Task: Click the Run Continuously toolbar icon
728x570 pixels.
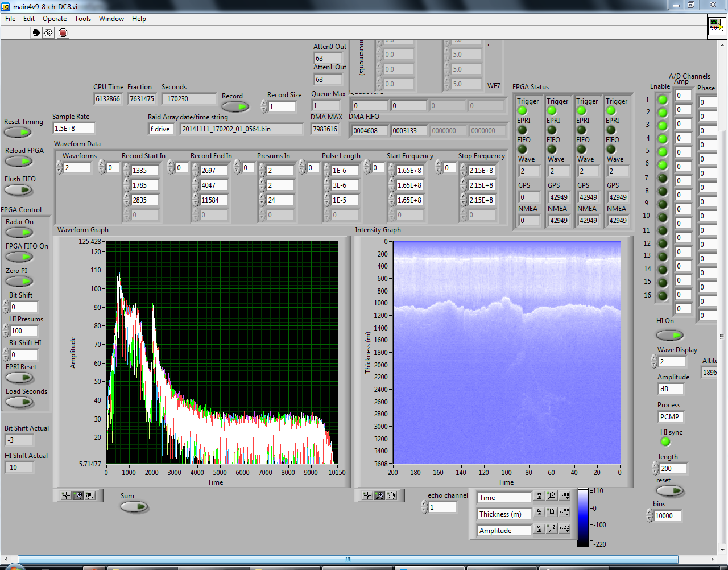Action: click(x=49, y=32)
